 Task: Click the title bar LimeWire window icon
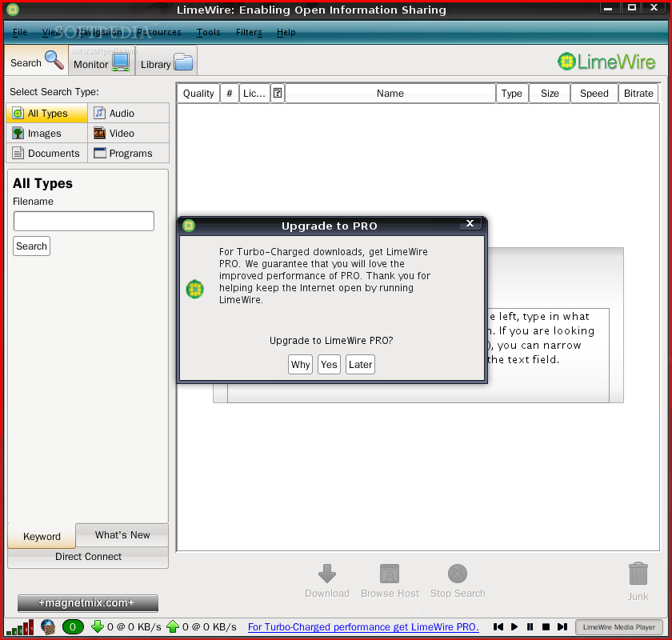click(13, 9)
